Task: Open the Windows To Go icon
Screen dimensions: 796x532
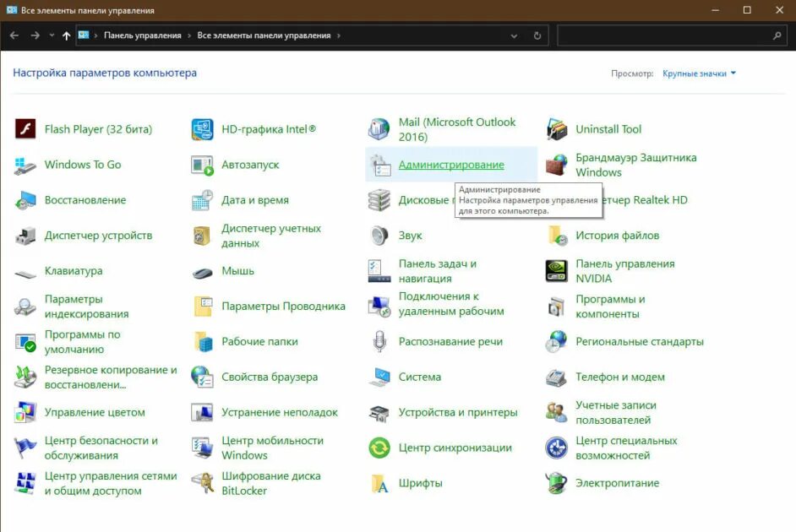Action: tap(25, 165)
